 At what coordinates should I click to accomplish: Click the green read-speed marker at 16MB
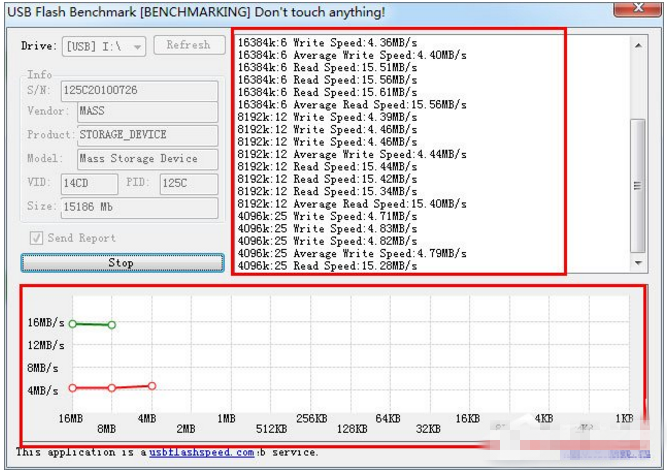coord(73,324)
